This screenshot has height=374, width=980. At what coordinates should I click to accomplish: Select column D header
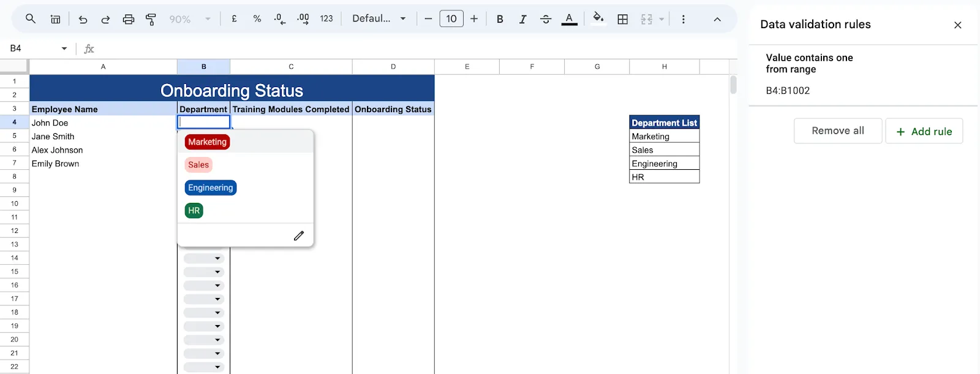coord(393,67)
